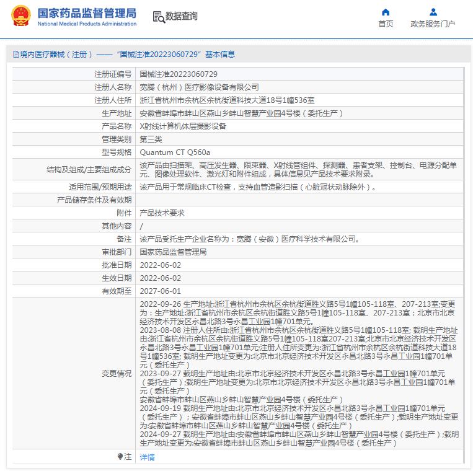Image resolution: width=473 pixels, height=476 pixels.
Task: Click the 生效日期 row label
Action: click(117, 278)
